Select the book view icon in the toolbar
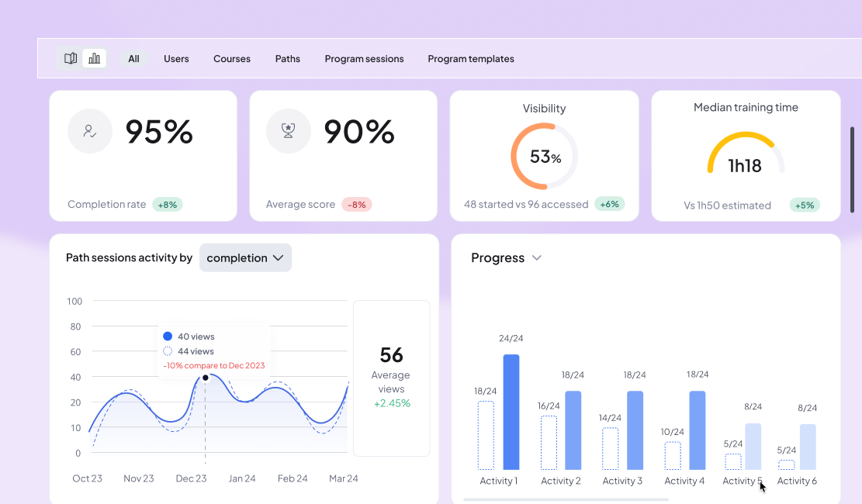Viewport: 862px width, 504px height. pyautogui.click(x=70, y=58)
